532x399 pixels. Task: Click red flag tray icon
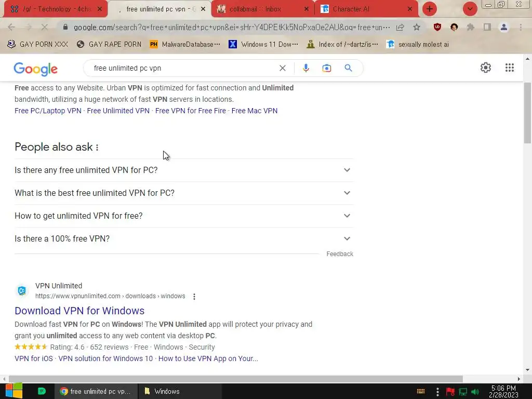coord(450,392)
